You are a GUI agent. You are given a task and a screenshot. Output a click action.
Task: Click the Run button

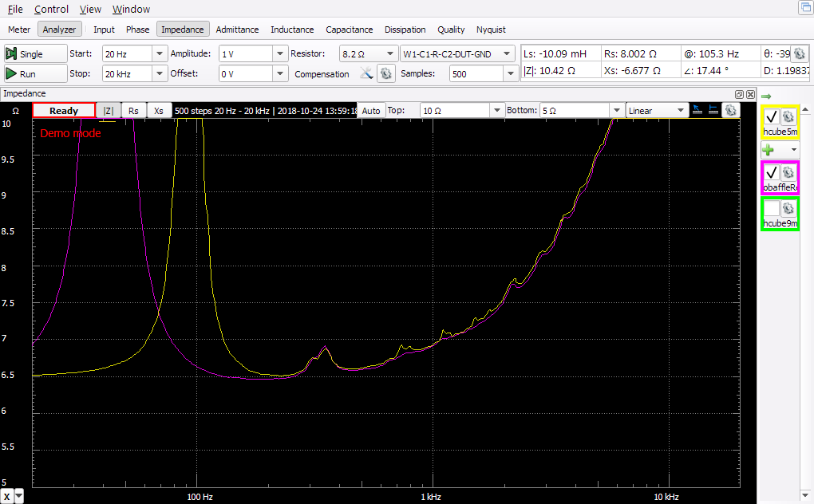pyautogui.click(x=35, y=73)
